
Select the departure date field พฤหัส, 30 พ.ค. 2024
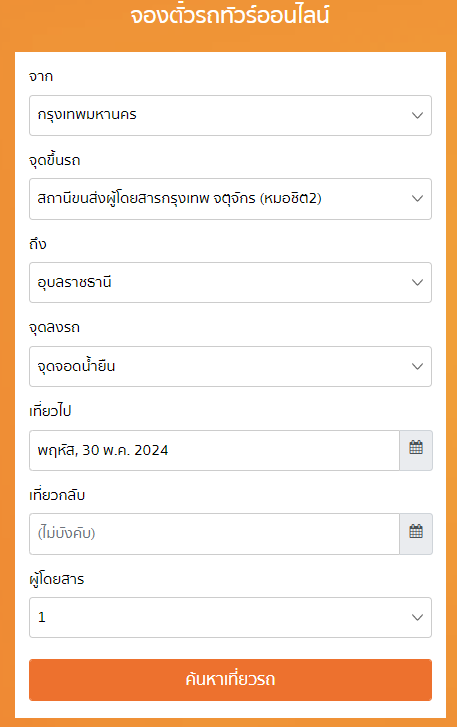coord(214,450)
